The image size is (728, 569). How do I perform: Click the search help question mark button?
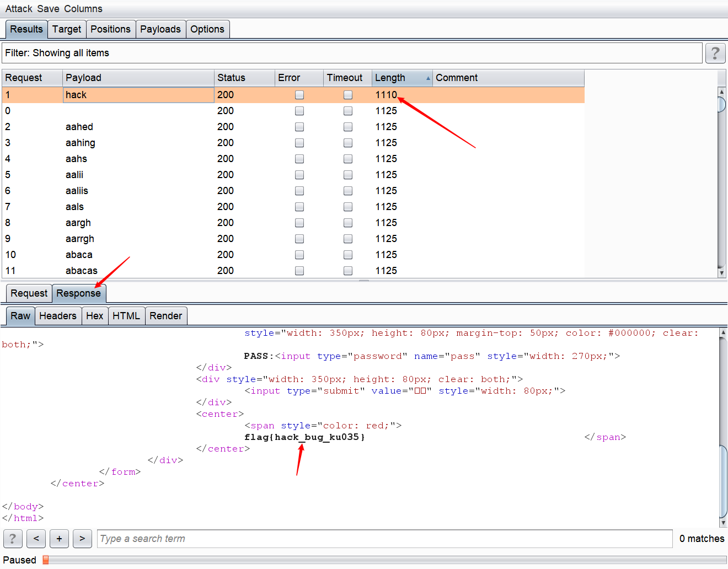click(x=13, y=539)
